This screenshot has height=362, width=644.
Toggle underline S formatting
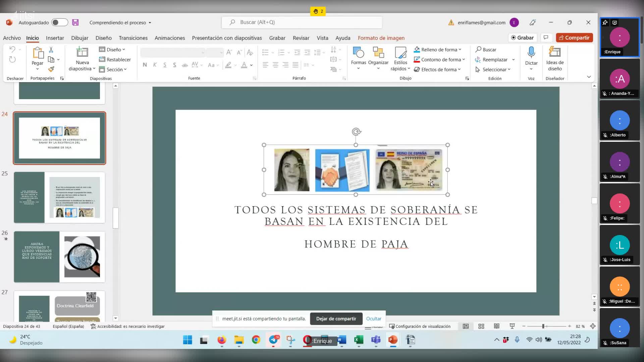165,65
